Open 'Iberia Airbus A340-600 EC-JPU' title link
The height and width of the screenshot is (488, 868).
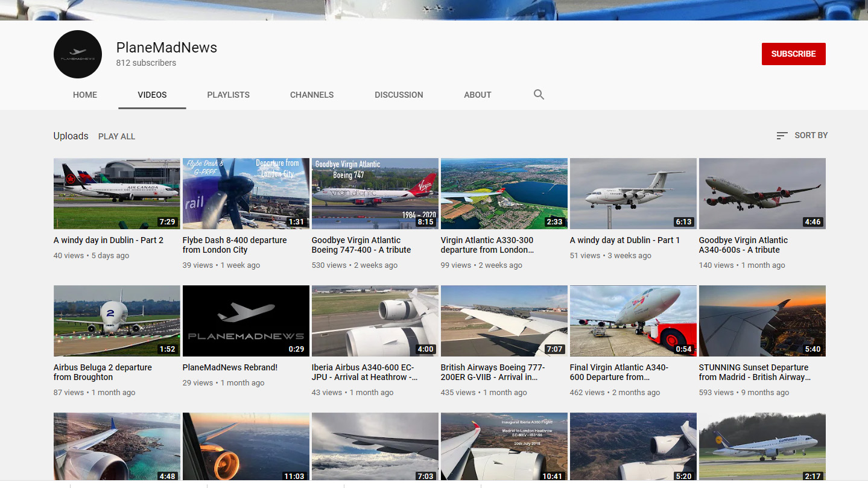coord(364,372)
